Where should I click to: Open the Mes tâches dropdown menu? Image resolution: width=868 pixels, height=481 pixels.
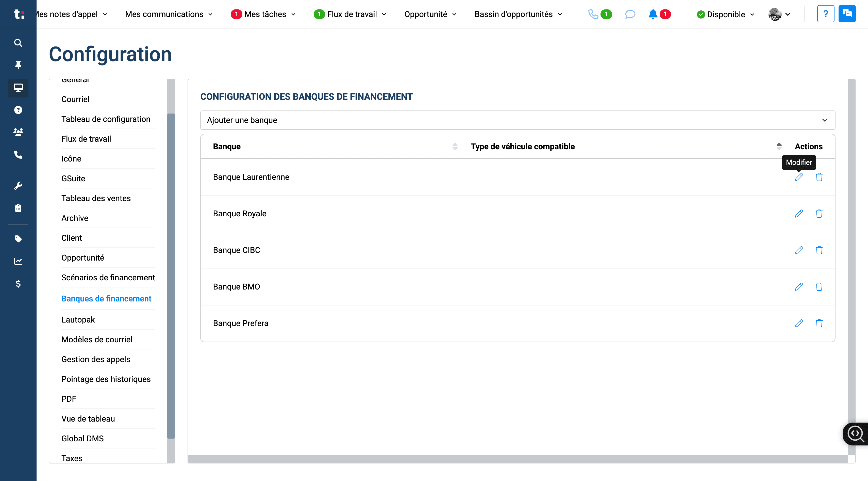[263, 14]
